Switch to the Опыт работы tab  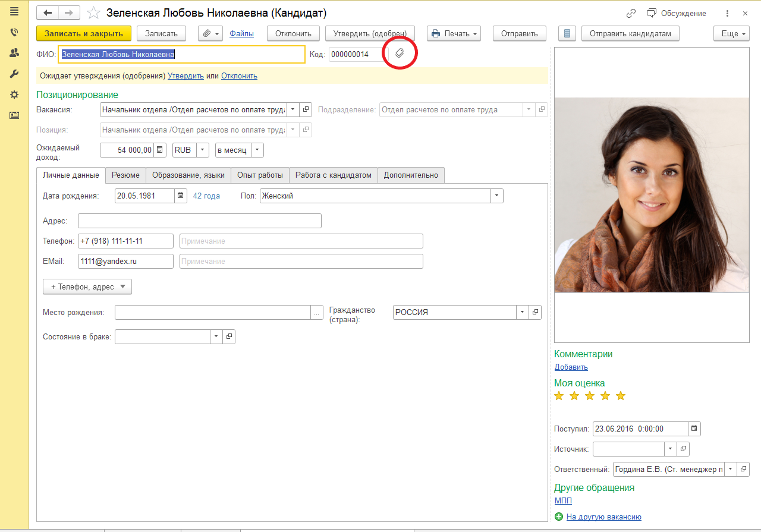point(260,175)
